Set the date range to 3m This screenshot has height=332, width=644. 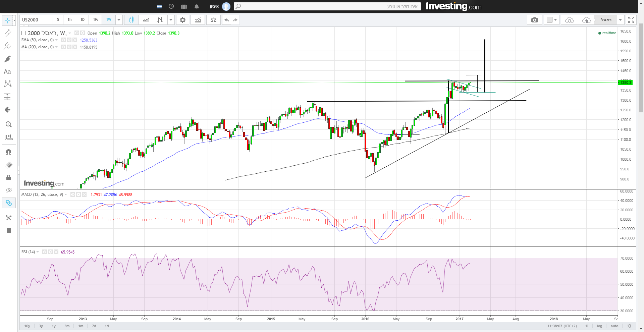[67, 326]
